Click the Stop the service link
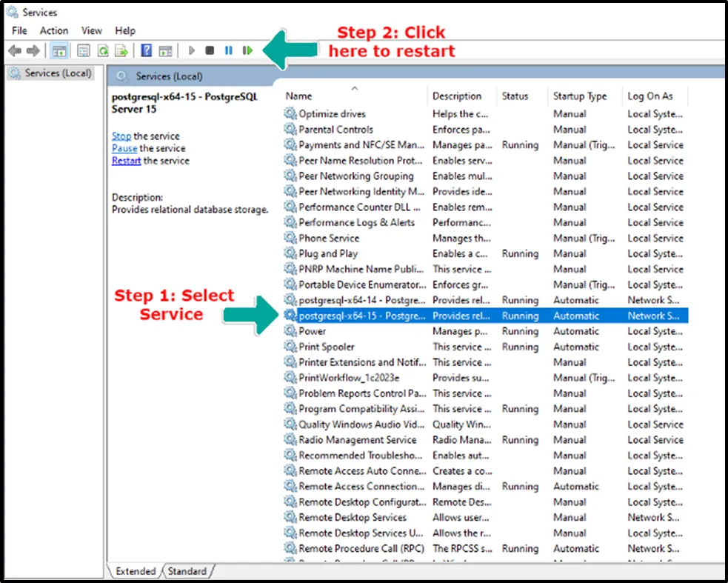The width and height of the screenshot is (728, 583). [121, 136]
